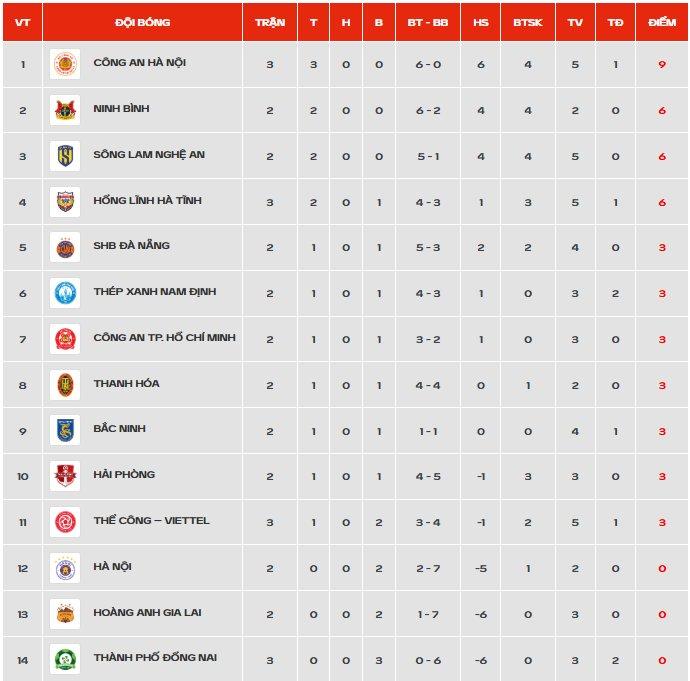Click the Ninh Bình club crest
Screen dimensions: 690x681
[x=65, y=110]
